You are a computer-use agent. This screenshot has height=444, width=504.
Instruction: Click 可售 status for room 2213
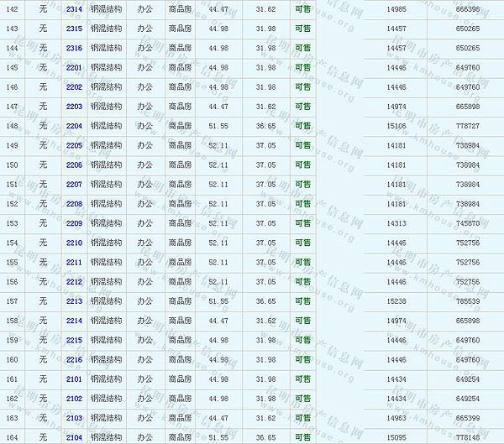coord(302,300)
